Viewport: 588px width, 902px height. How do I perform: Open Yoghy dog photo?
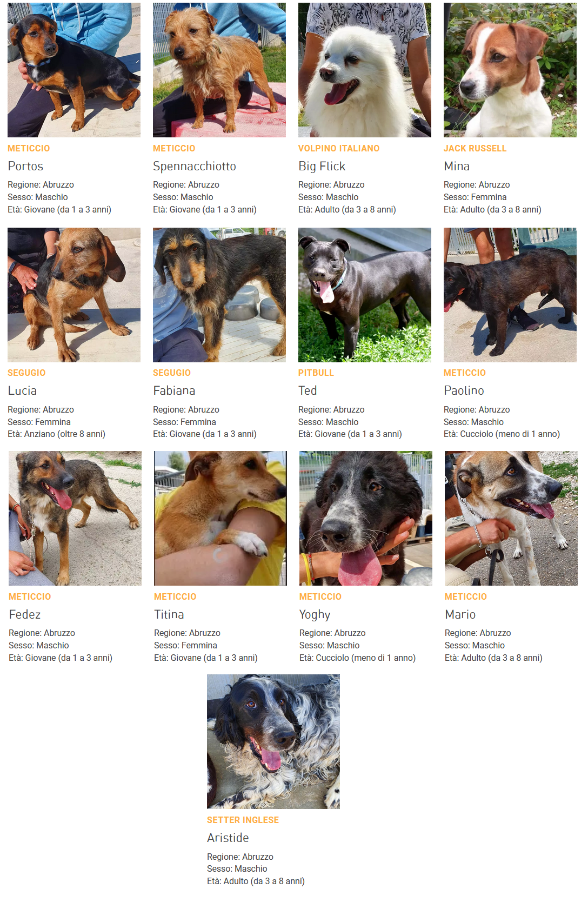[x=366, y=518]
